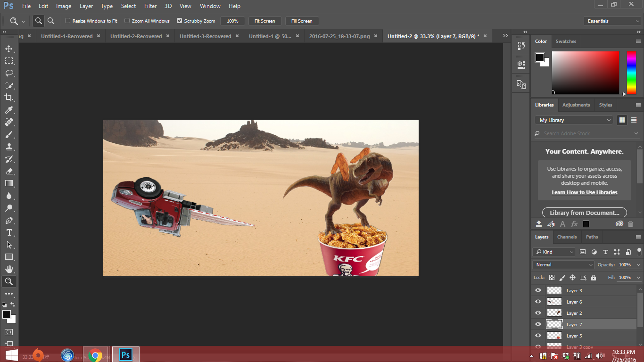Select the Lasso tool
The height and width of the screenshot is (362, 644).
9,73
